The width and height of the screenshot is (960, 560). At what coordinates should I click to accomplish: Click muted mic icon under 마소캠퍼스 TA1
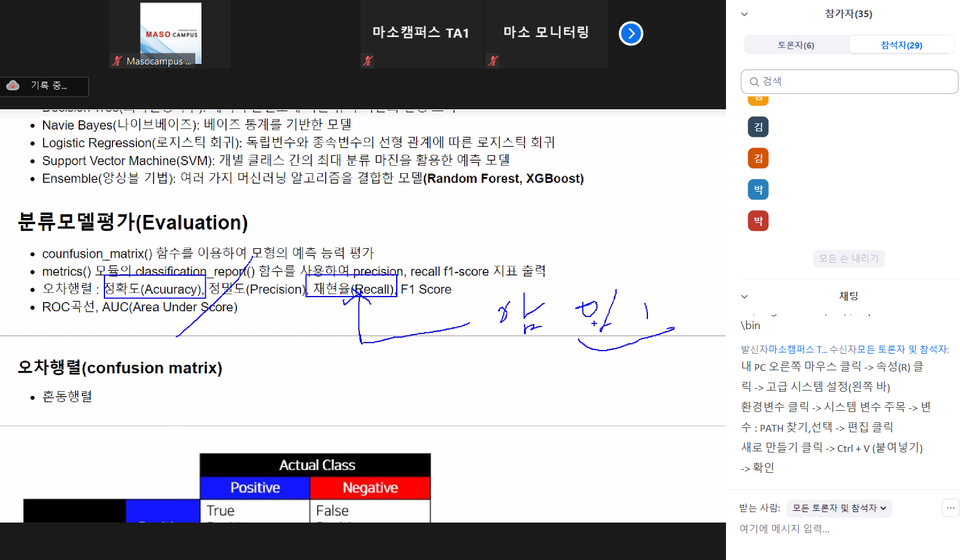click(368, 61)
